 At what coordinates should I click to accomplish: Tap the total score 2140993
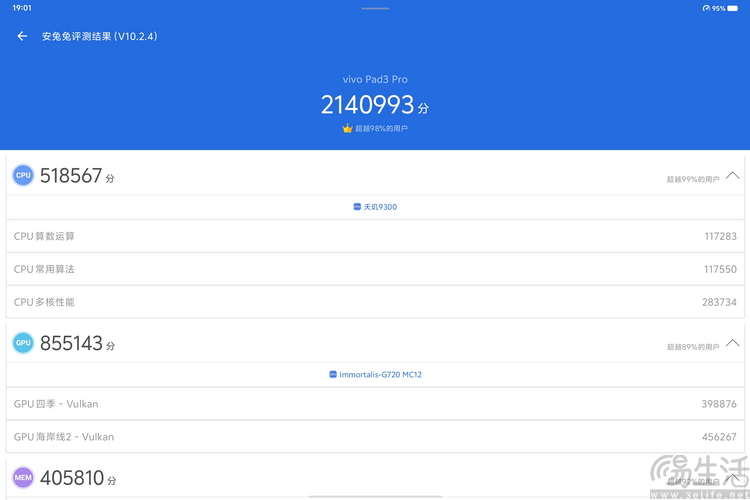click(x=367, y=104)
